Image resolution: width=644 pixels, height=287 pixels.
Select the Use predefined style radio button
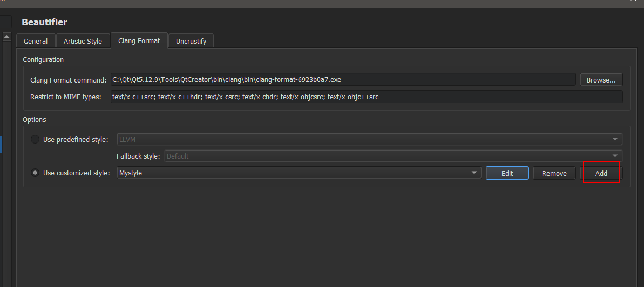35,140
